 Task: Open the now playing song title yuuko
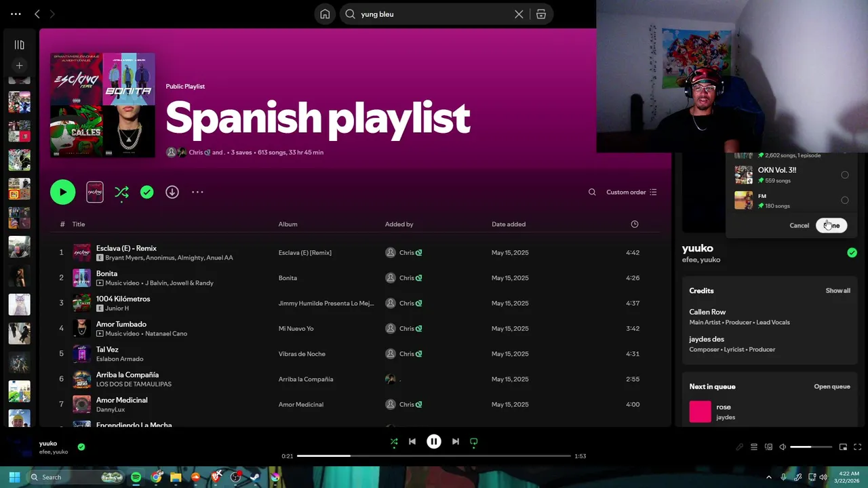(48, 443)
